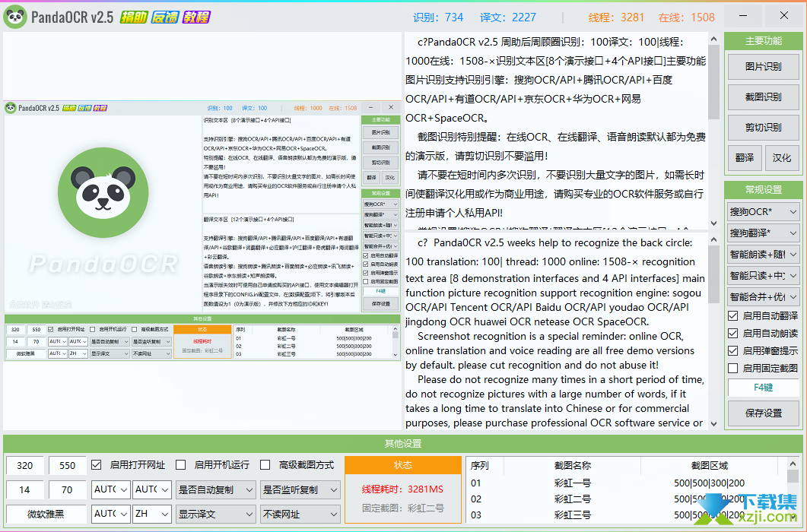The height and width of the screenshot is (532, 807).
Task: Open the 是否监听复制 dropdown
Action: [x=300, y=489]
